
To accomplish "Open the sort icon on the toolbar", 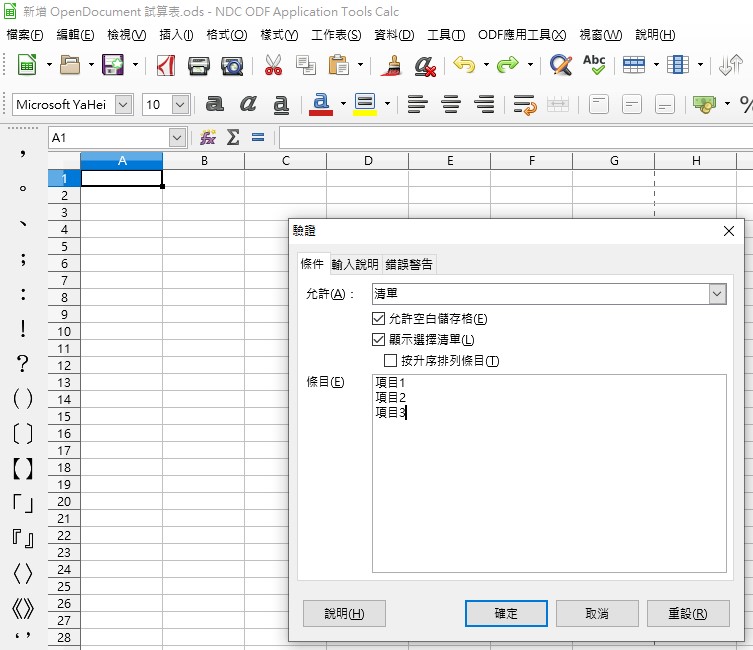I will [x=730, y=65].
